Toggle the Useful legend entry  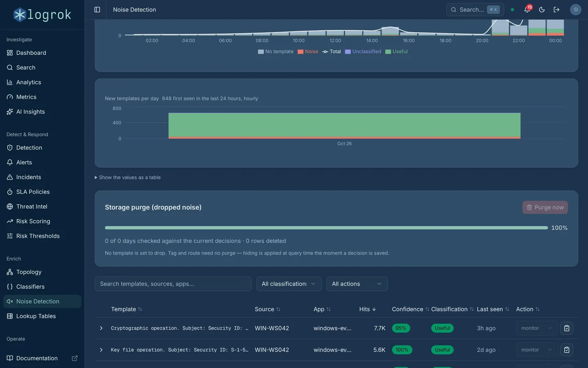point(396,52)
